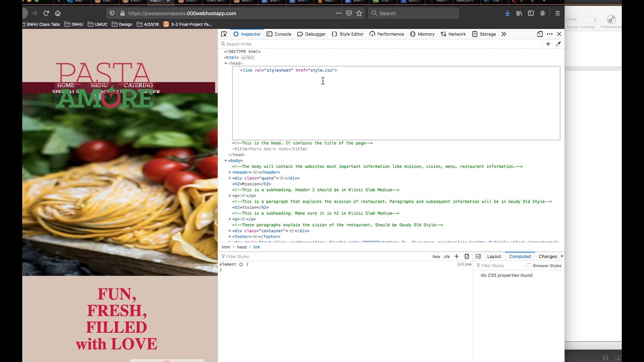This screenshot has width=644, height=362.
Task: Switch to the Style Editor tab
Action: (x=347, y=34)
